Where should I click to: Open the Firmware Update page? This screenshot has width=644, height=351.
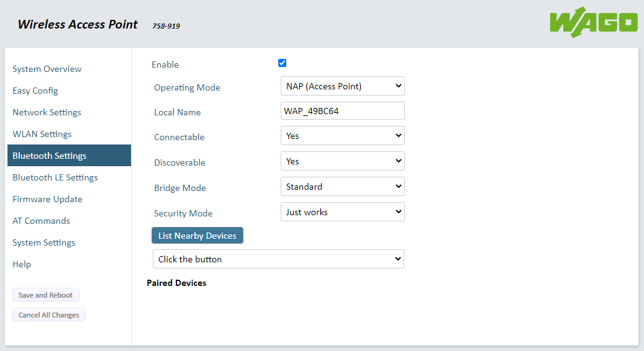tap(48, 199)
